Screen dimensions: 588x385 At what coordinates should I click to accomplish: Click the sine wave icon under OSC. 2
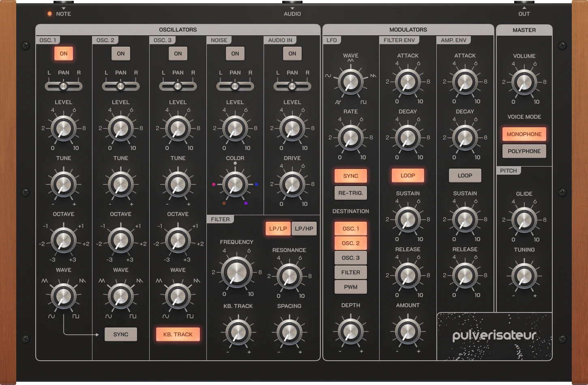tap(108, 316)
